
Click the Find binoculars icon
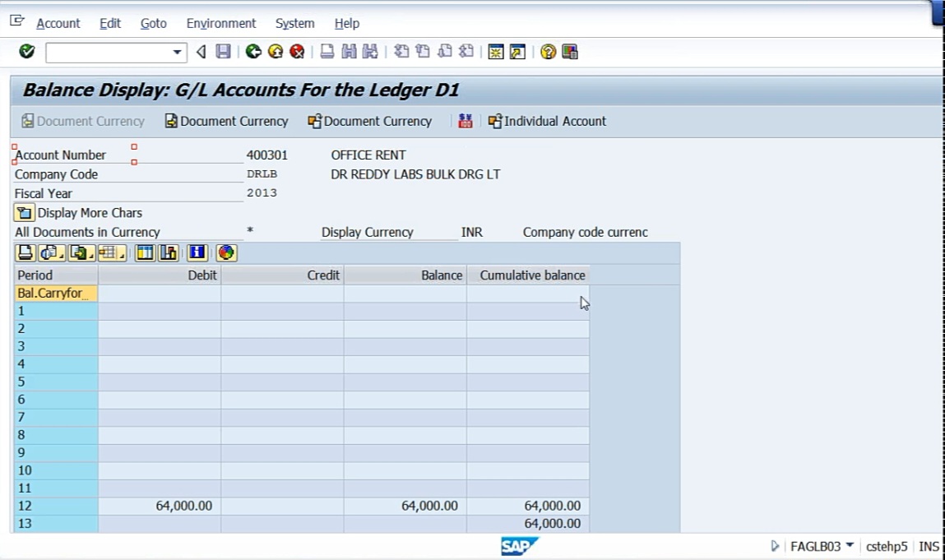(x=349, y=52)
